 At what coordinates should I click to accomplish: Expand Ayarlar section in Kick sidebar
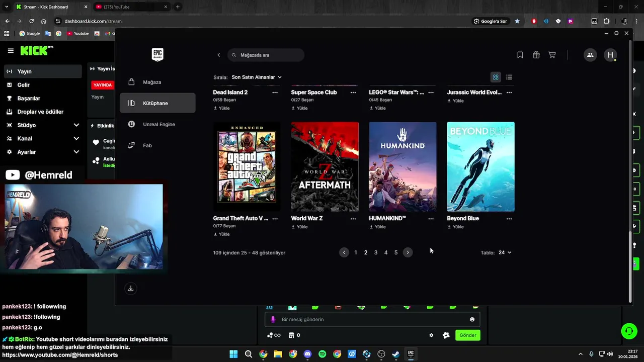tap(43, 152)
